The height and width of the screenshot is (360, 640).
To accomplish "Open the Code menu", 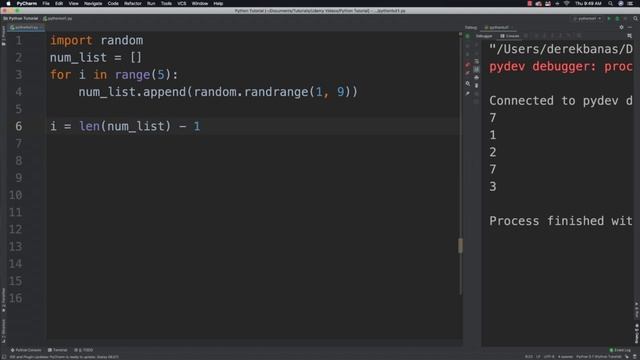I will [113, 3].
